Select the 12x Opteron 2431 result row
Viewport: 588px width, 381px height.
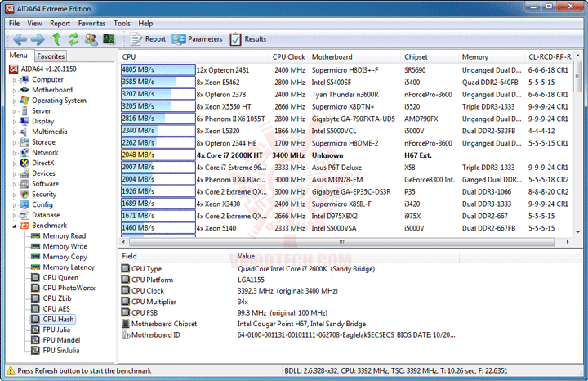(x=346, y=69)
